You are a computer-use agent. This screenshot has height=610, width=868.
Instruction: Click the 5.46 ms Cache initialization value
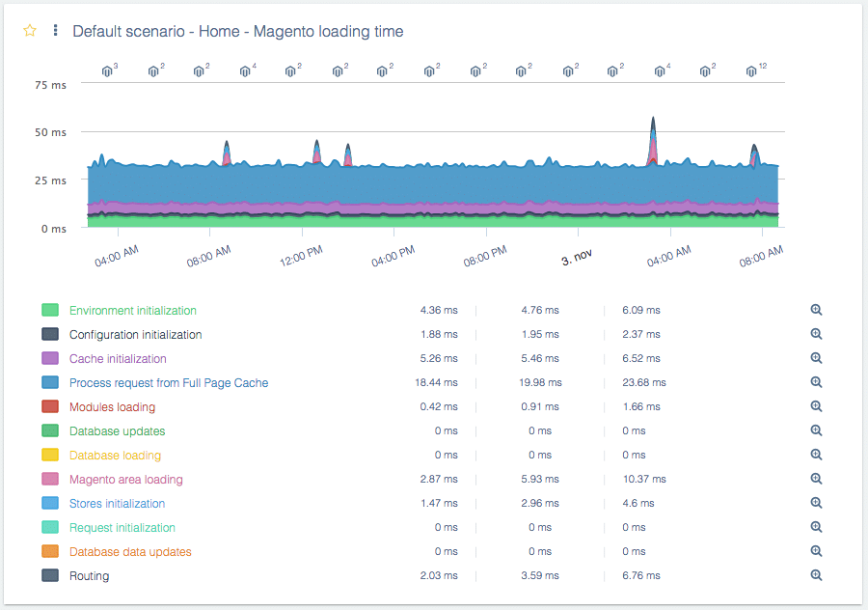click(x=540, y=358)
